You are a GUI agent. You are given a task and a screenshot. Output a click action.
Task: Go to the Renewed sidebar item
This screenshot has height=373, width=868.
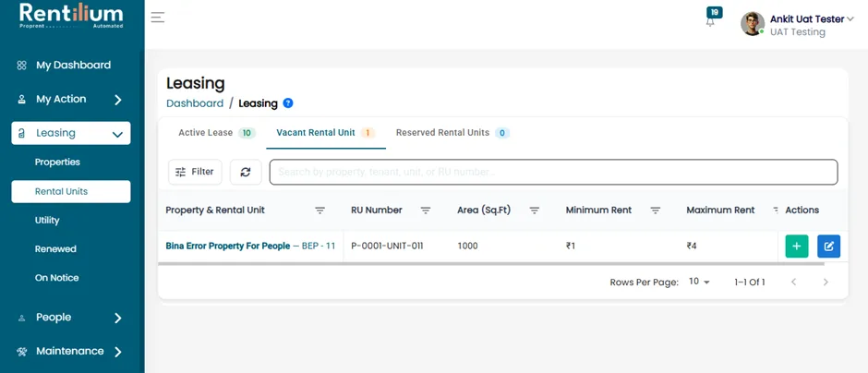point(55,249)
